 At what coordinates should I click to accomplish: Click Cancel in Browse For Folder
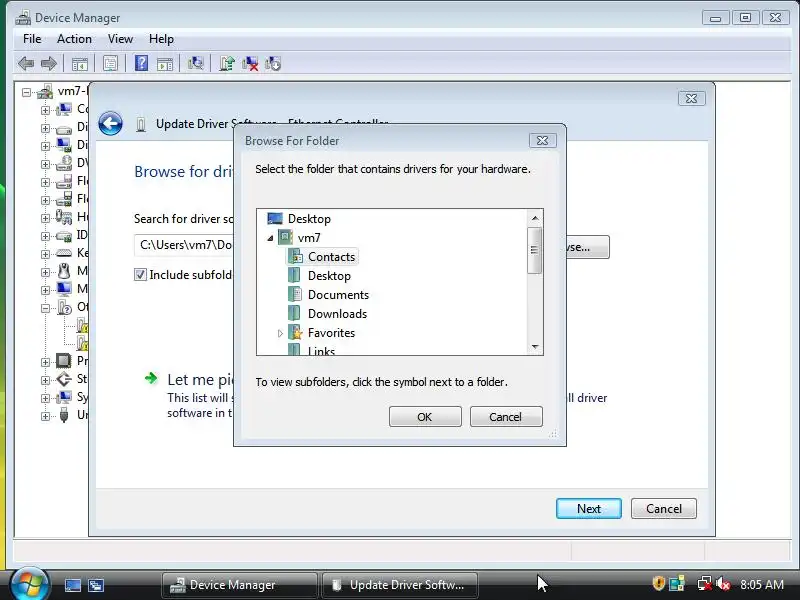(x=506, y=417)
